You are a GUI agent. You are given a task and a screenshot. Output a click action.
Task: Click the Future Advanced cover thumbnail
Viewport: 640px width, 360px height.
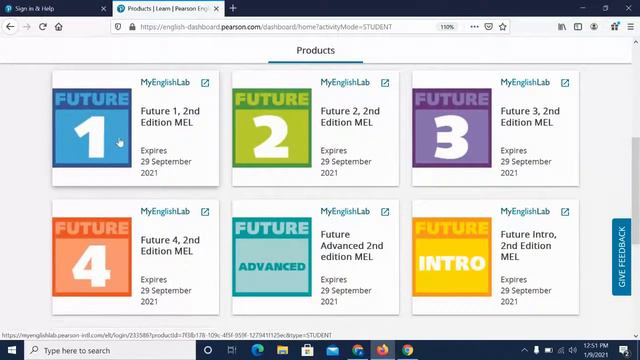[272, 257]
